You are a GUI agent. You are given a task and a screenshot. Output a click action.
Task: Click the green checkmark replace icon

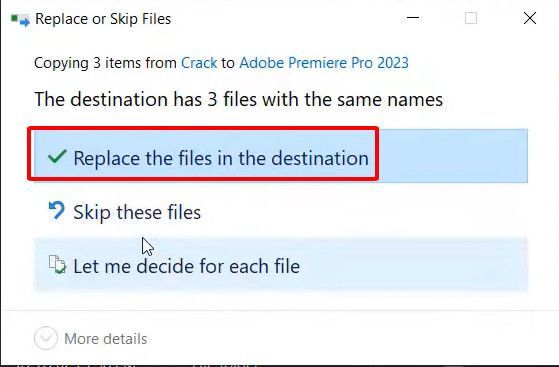[x=57, y=157]
